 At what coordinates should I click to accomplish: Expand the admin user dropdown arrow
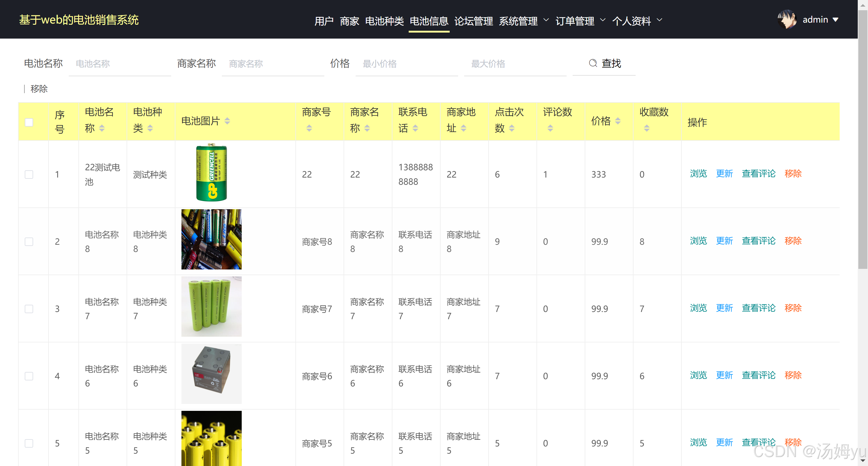click(x=835, y=20)
